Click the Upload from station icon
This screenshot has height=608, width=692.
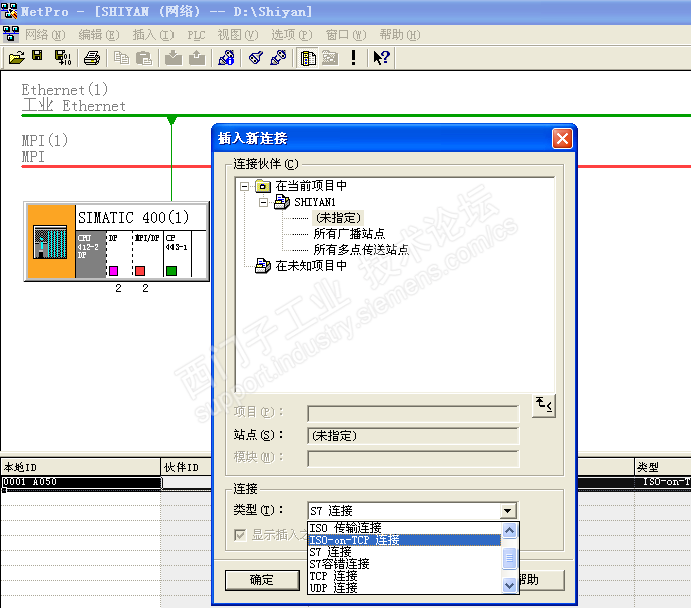(x=197, y=58)
